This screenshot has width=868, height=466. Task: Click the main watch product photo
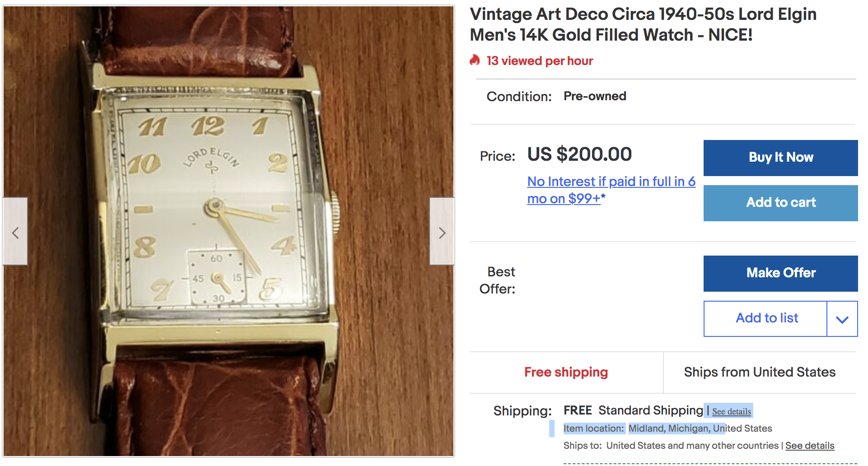[x=229, y=231]
